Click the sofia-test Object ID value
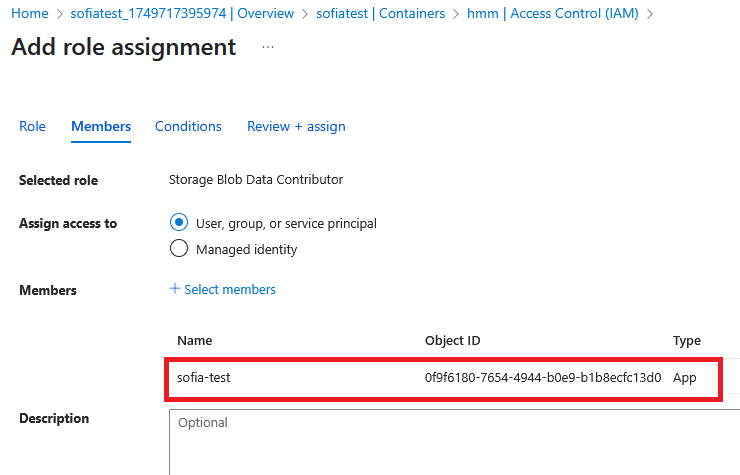This screenshot has height=475, width=740. point(543,378)
